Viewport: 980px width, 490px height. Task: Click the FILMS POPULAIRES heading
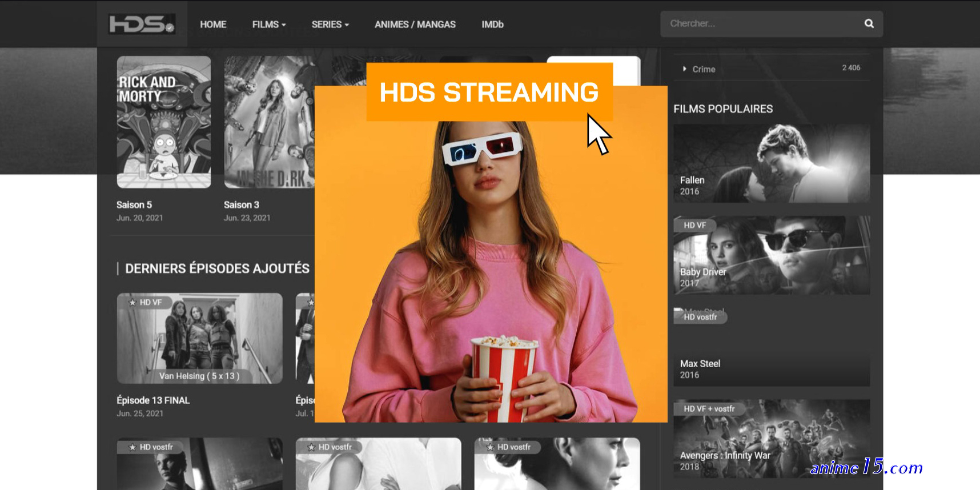tap(723, 109)
